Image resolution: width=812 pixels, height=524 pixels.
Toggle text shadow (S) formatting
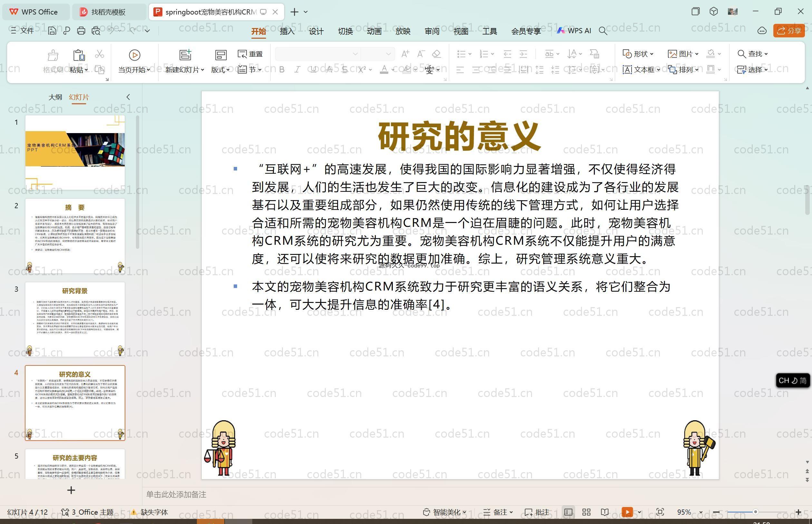pyautogui.click(x=344, y=70)
